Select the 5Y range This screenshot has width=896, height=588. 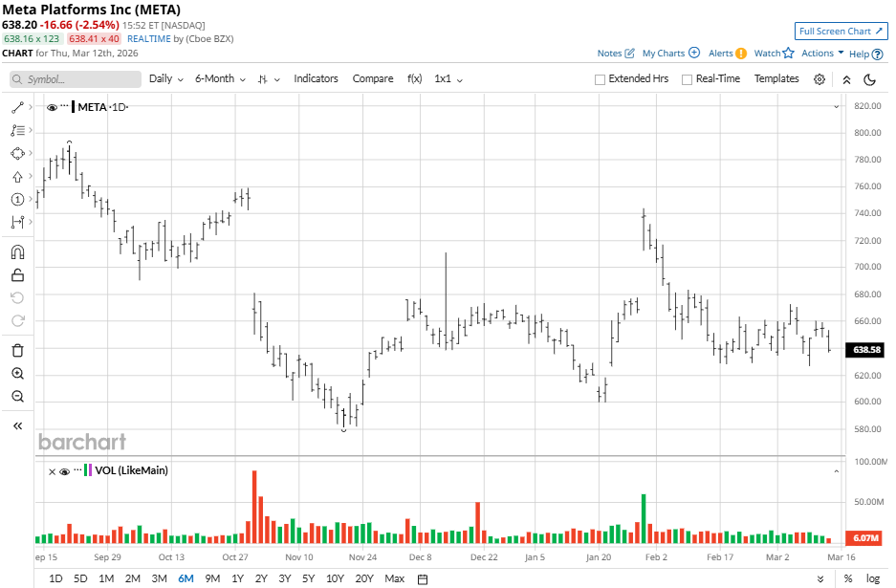tap(309, 578)
